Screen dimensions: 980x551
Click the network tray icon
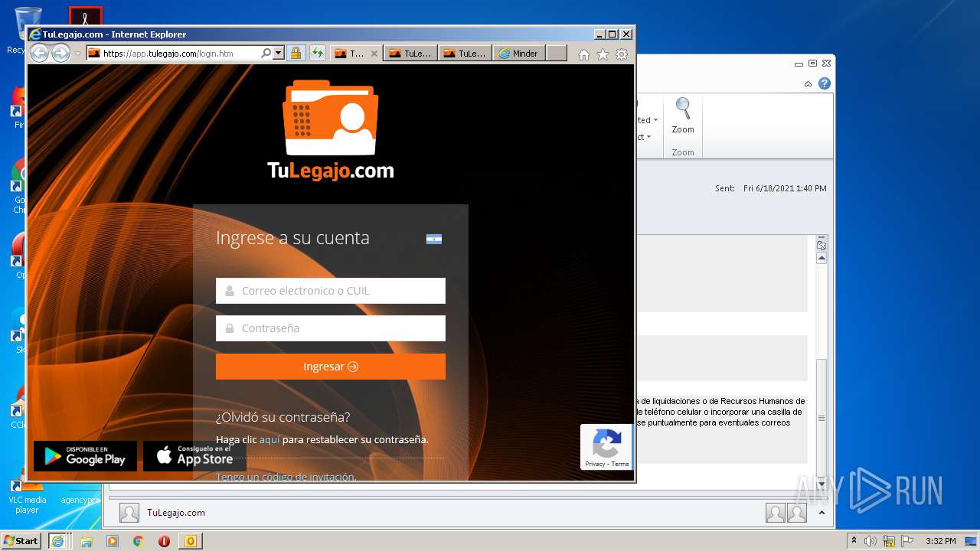pos(889,541)
